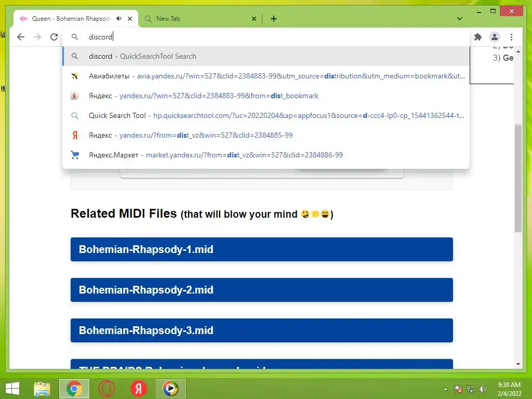532x399 pixels.
Task: Close the Queen - Bohemian Rhapsody tab
Action: pos(129,19)
